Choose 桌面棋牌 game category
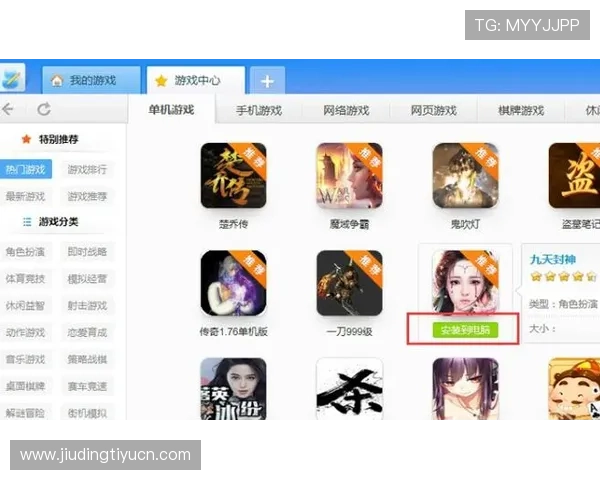 [x=25, y=386]
